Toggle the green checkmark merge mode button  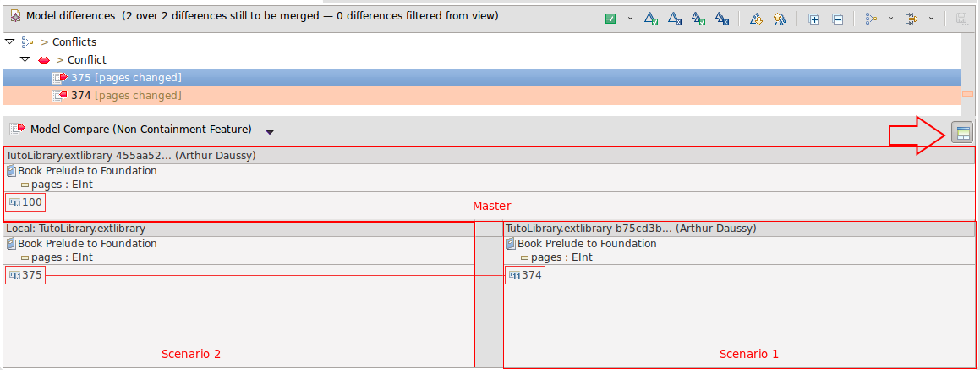tap(610, 19)
